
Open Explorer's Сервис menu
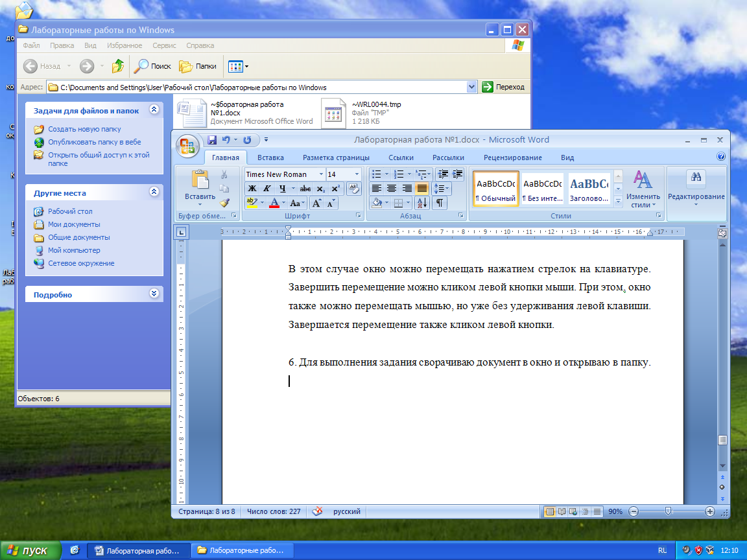(x=164, y=46)
